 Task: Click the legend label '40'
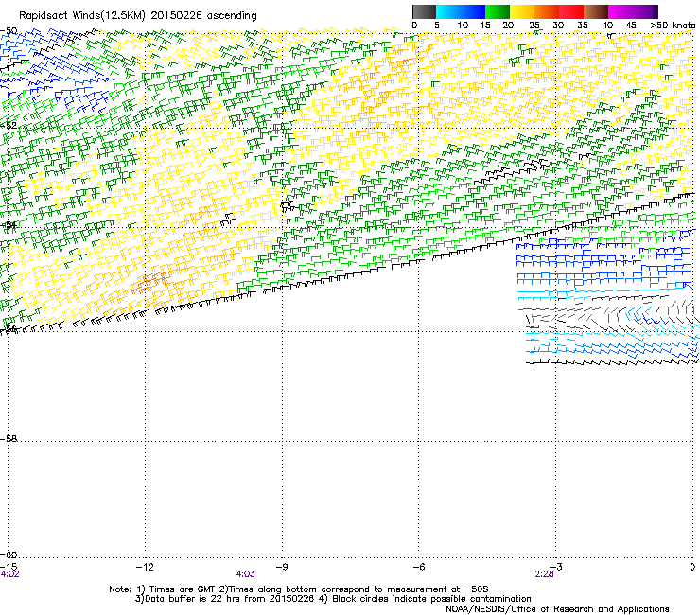[607, 26]
